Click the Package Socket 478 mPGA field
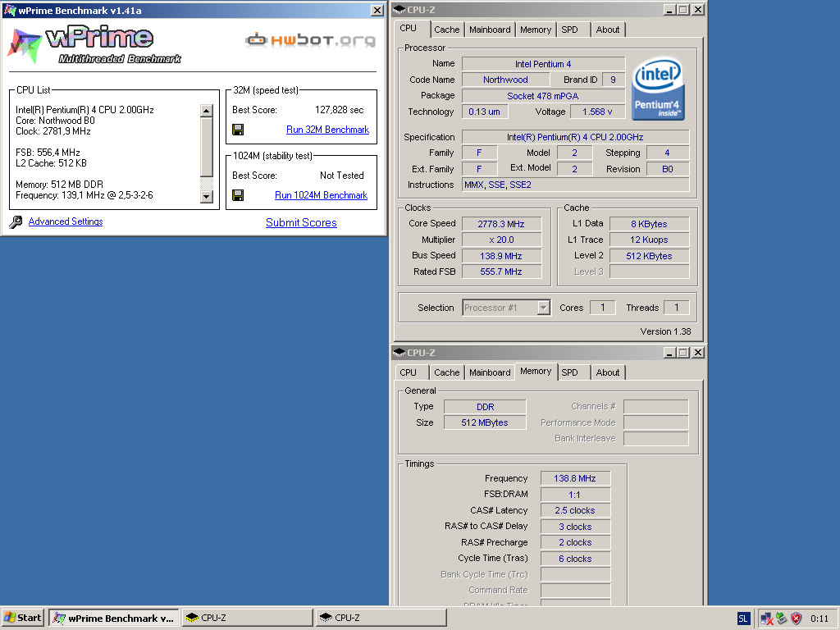The width and height of the screenshot is (840, 630). click(543, 96)
